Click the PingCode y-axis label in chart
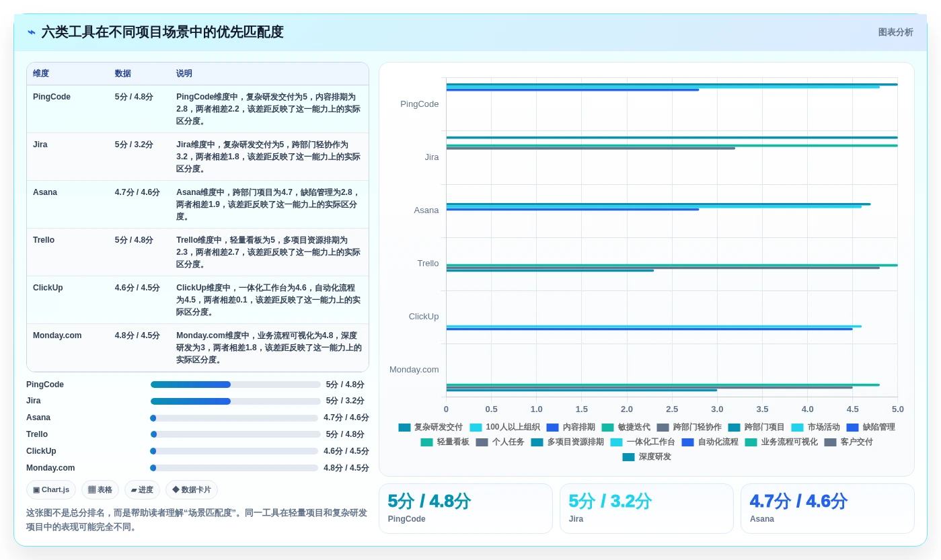941x560 pixels. tap(420, 104)
